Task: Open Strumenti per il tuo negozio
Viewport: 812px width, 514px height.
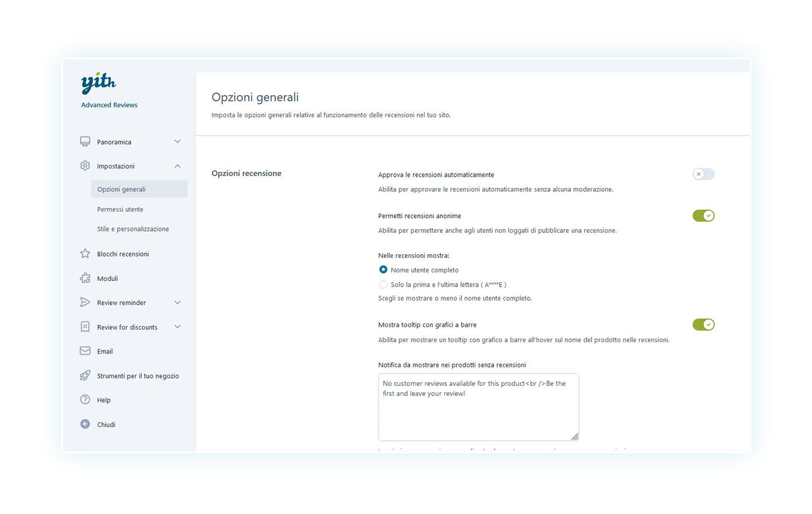Action: tap(138, 376)
